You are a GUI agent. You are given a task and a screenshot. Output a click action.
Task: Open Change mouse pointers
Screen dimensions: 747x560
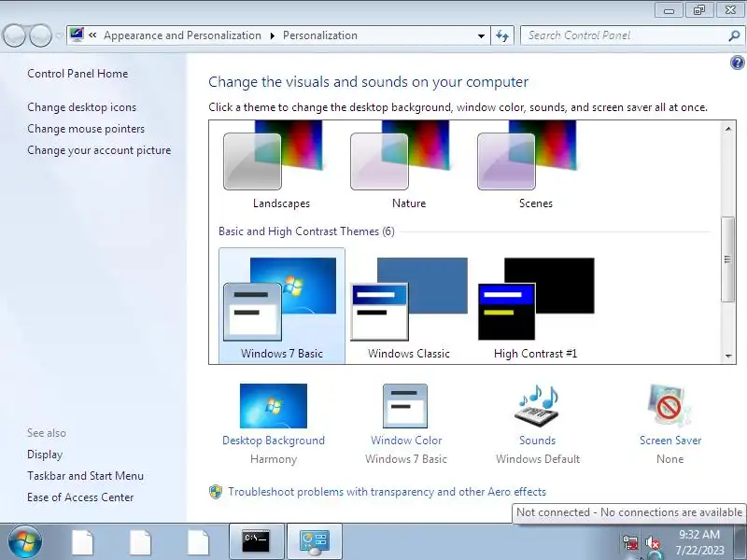(86, 129)
